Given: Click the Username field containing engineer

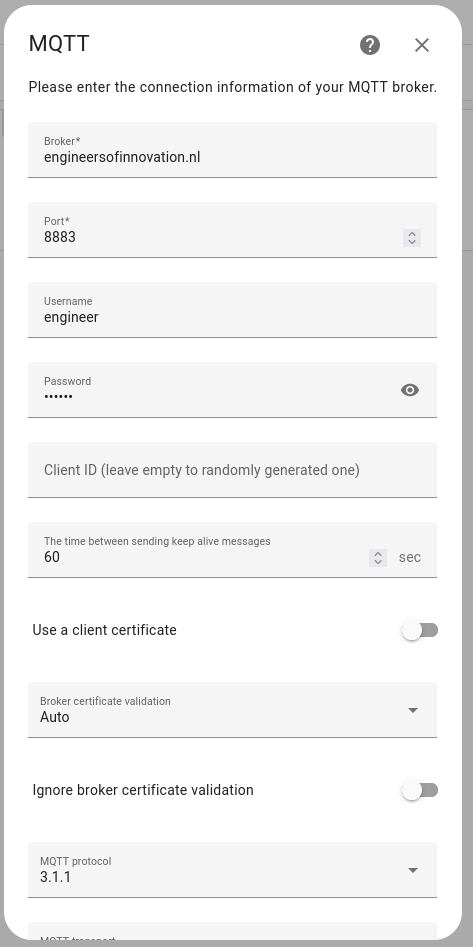Looking at the screenshot, I should point(233,310).
